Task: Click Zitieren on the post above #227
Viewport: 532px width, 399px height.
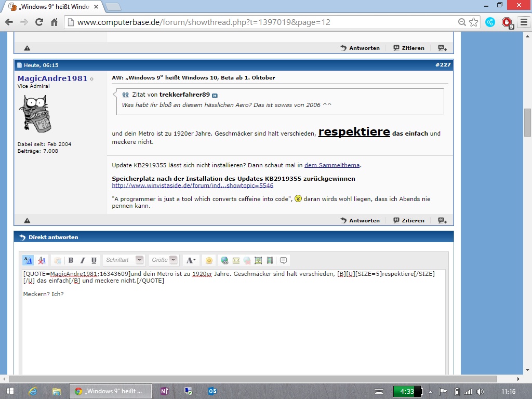Action: pyautogui.click(x=409, y=48)
